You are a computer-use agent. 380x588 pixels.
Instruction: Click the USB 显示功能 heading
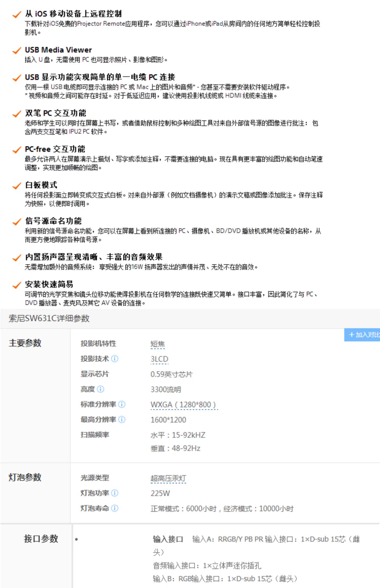[100, 77]
